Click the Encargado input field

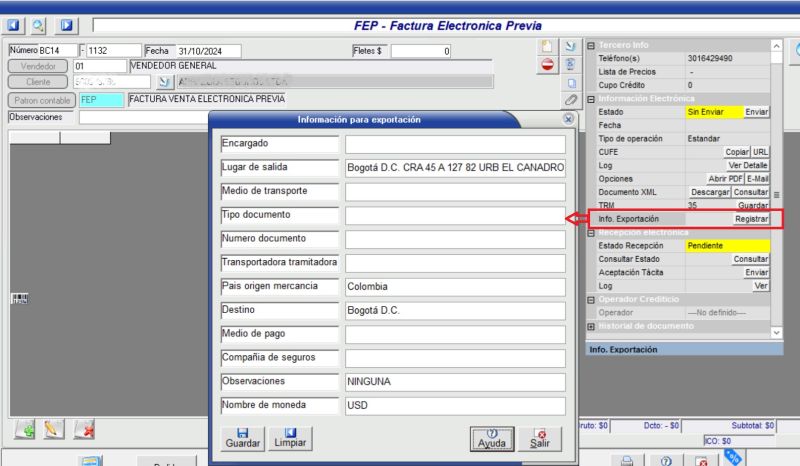[455, 144]
